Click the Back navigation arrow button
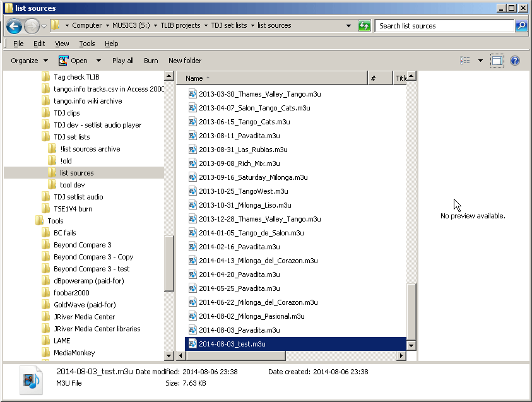532x402 pixels. [15, 26]
